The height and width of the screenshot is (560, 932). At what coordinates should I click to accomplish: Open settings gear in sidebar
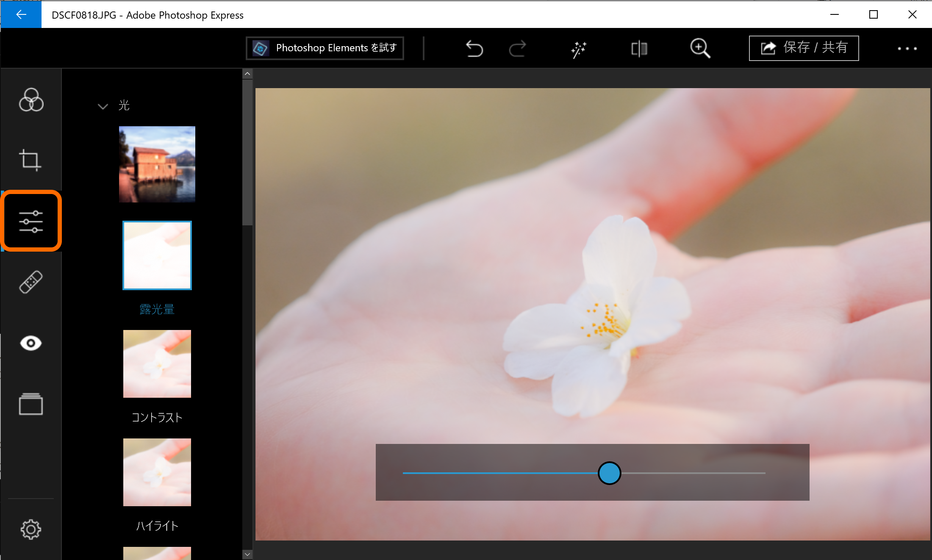[31, 529]
